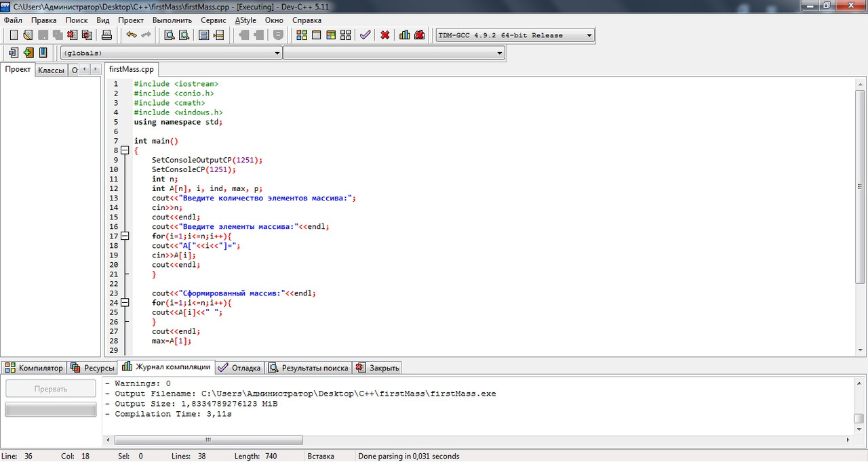Image resolution: width=868 pixels, height=462 pixels.
Task: Open Replace using the second magnifier icon
Action: [184, 35]
